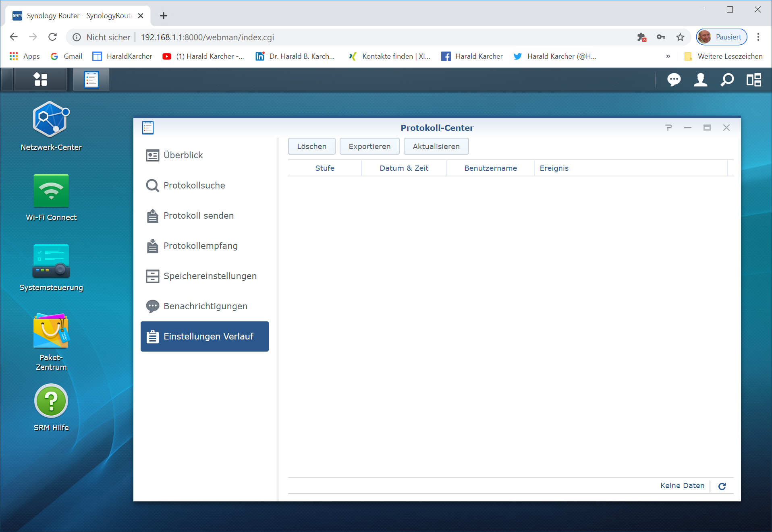
Task: Sort by Datum & Zeit column header
Action: (404, 168)
